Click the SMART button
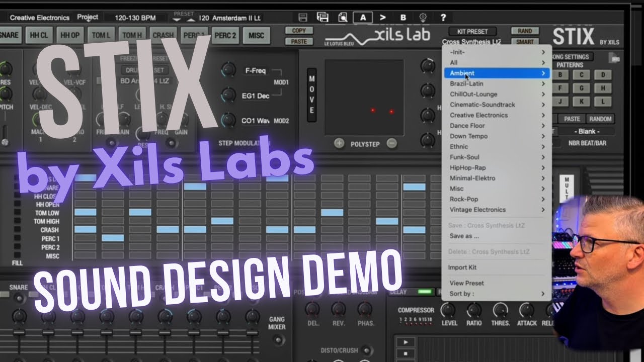The height and width of the screenshot is (362, 644). (525, 42)
